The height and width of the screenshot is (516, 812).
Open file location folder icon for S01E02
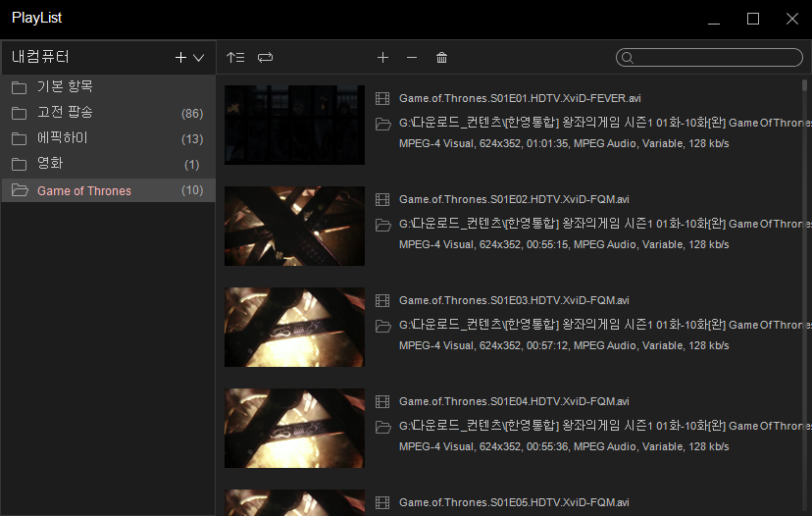tap(382, 225)
